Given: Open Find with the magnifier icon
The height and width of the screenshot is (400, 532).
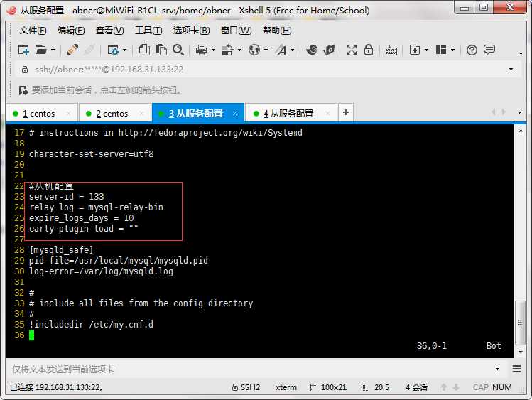Looking at the screenshot, I should (178, 50).
